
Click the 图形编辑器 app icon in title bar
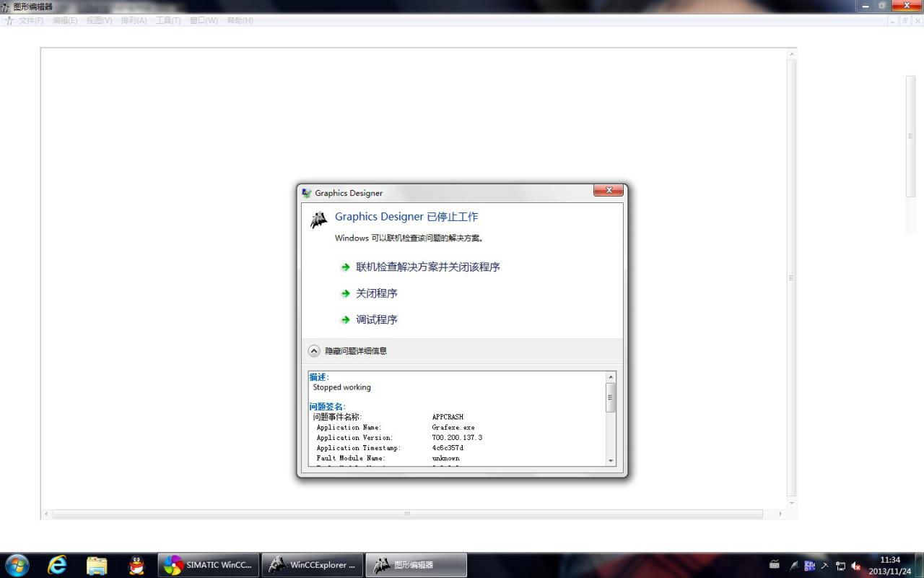click(x=6, y=7)
